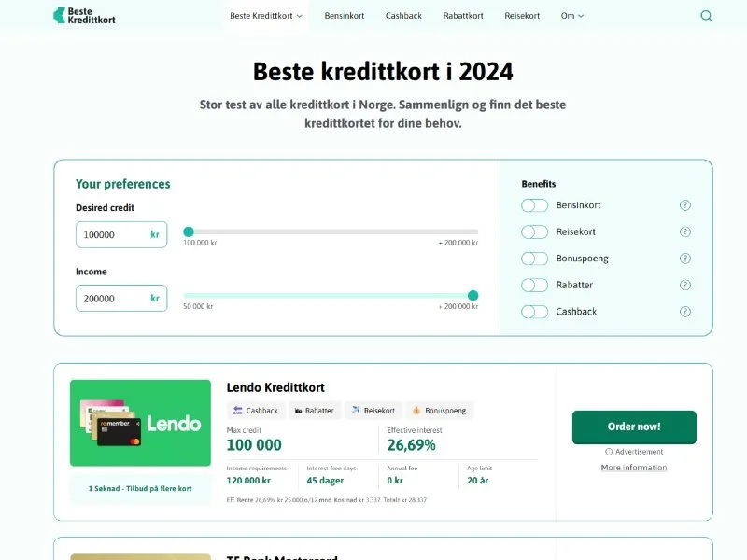The image size is (747, 560).
Task: Click the Advertisement info icon
Action: click(x=609, y=452)
